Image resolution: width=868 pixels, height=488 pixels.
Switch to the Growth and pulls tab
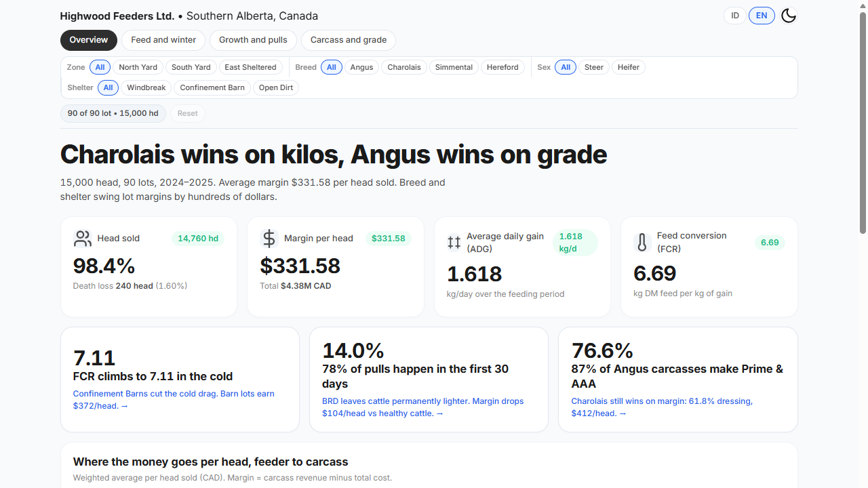(x=253, y=40)
